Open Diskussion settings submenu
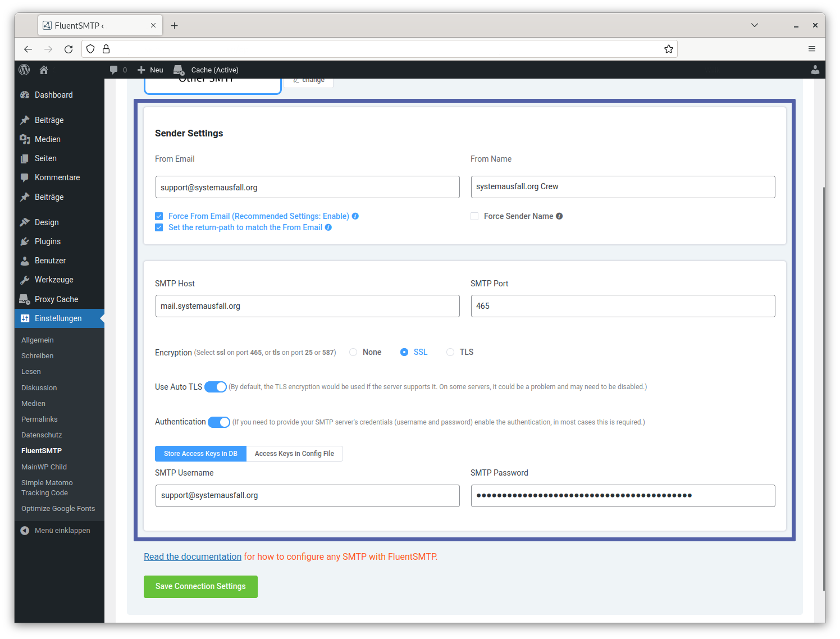Viewport: 840px width, 639px height. coord(39,388)
